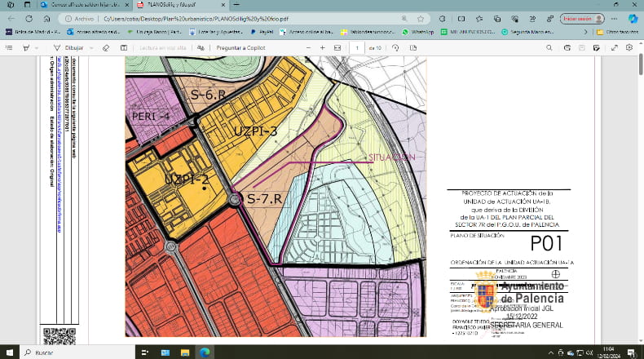Expand highlight color options arrow

[x=37, y=48]
